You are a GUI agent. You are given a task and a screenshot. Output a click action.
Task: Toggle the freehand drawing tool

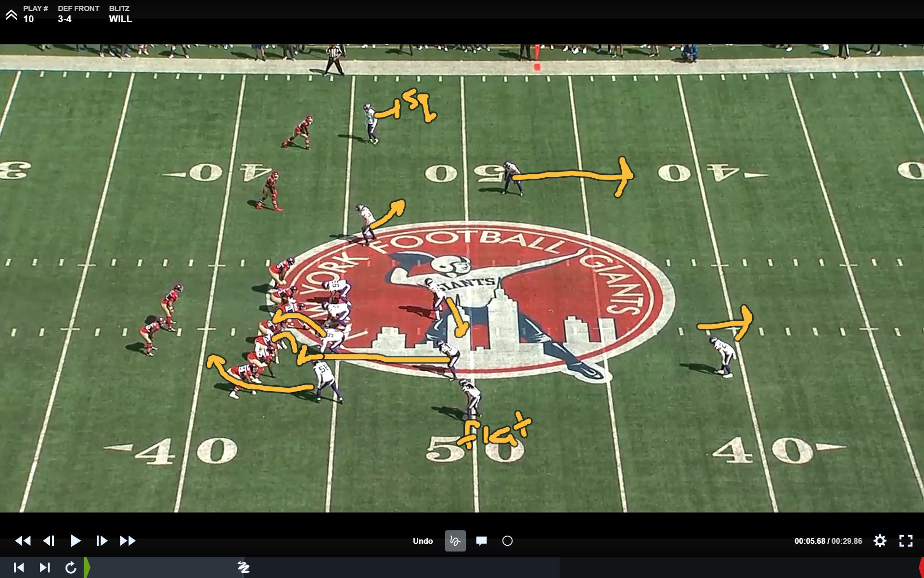(455, 541)
